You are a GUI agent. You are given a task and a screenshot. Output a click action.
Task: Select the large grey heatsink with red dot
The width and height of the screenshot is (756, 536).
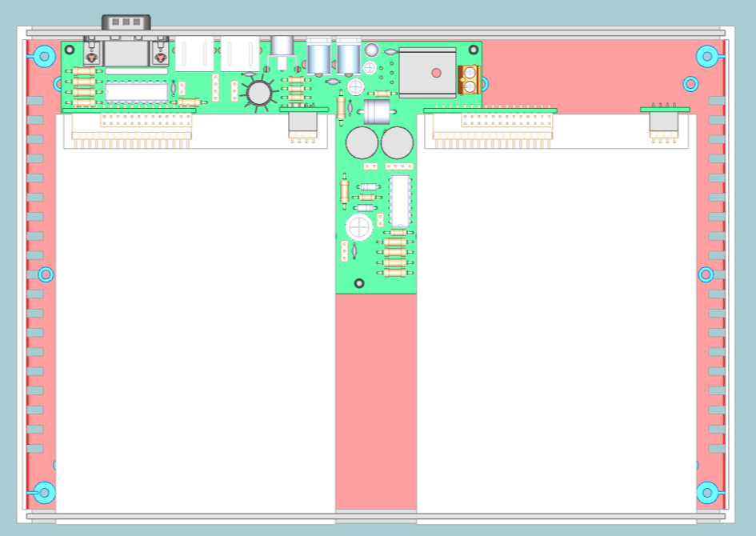[x=428, y=72]
